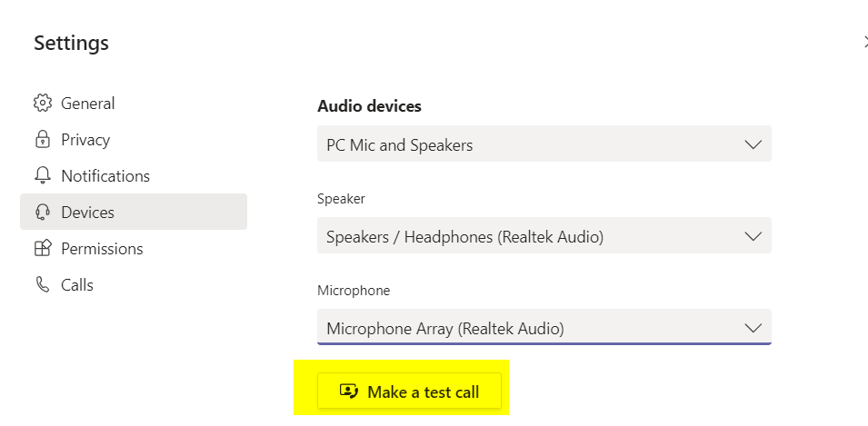The height and width of the screenshot is (426, 868).
Task: Close the Settings dialog
Action: coord(864,42)
